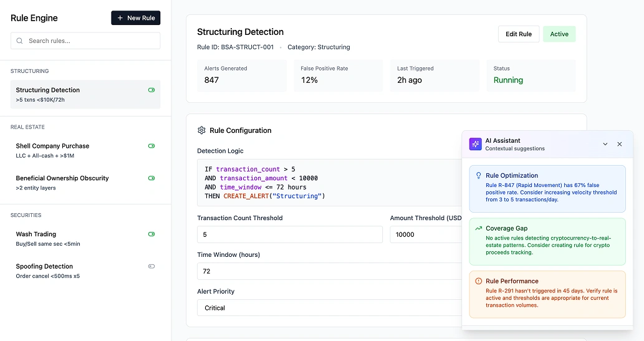Click the alert icon on Rule Performance
The width and height of the screenshot is (644, 341).
pyautogui.click(x=478, y=281)
